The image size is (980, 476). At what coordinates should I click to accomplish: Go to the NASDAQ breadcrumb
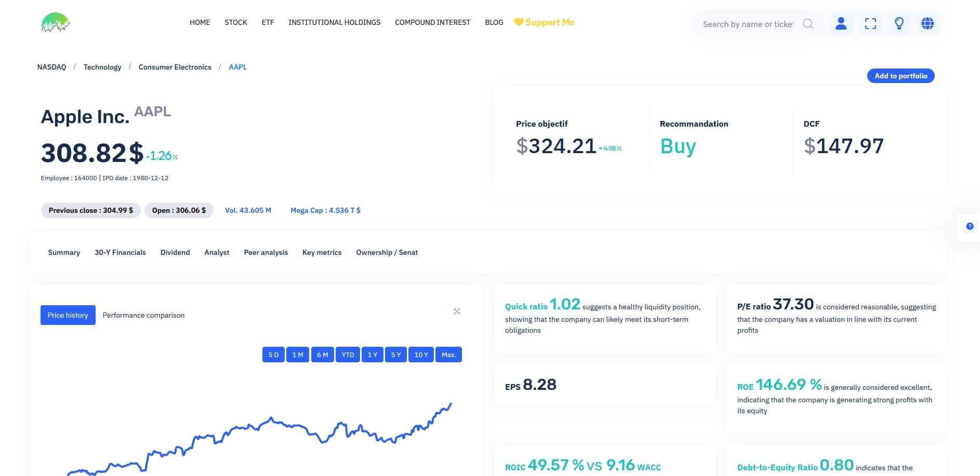pos(51,67)
